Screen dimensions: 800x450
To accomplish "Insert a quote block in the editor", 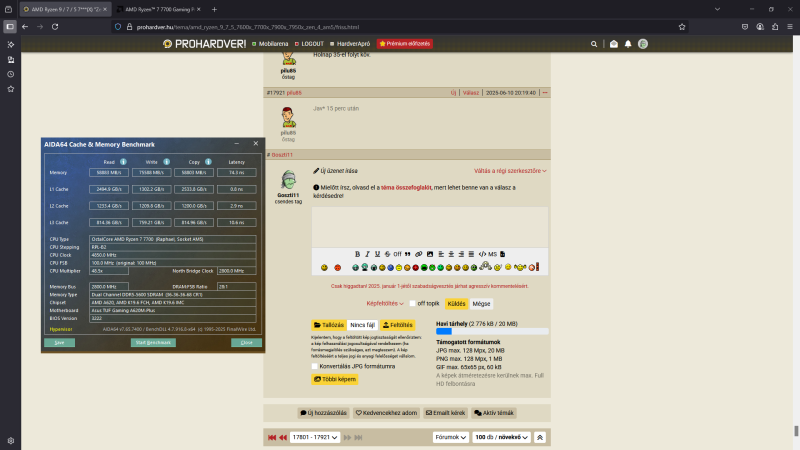I will (x=408, y=254).
